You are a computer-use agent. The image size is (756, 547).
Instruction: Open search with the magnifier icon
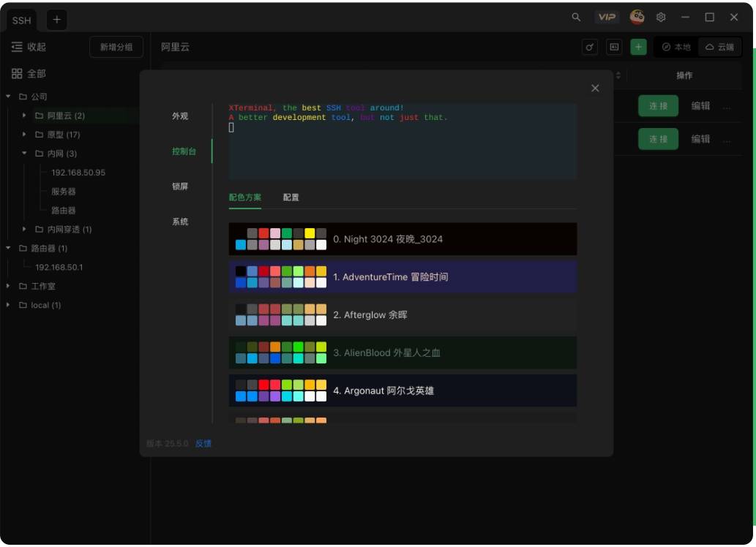coord(576,18)
